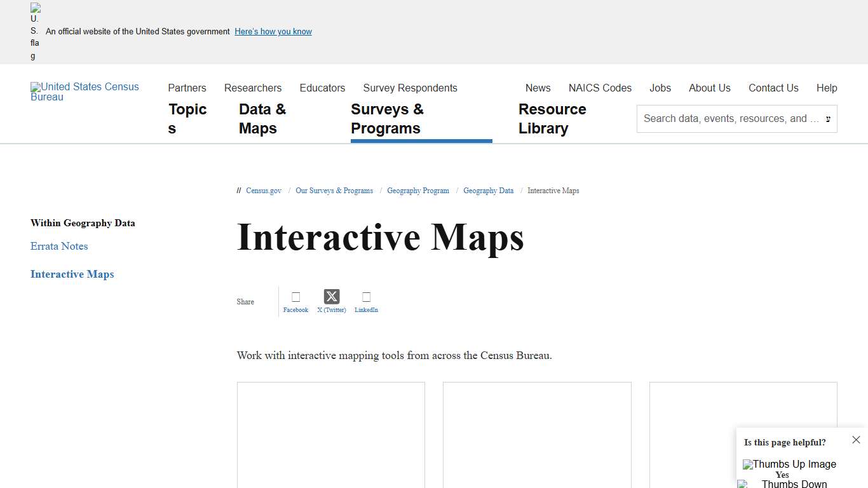Dismiss the feedback popup with the X
868x488 pixels.
[x=856, y=439]
